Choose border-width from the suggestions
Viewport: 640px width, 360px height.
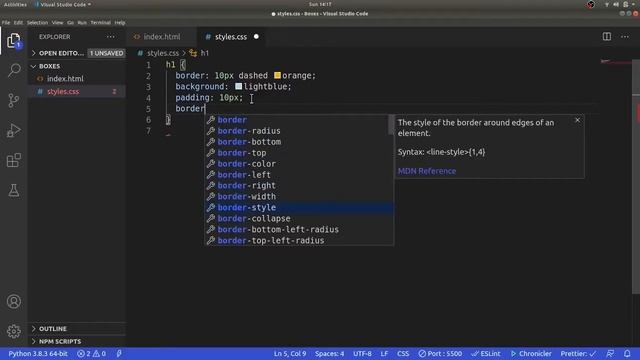(299, 197)
